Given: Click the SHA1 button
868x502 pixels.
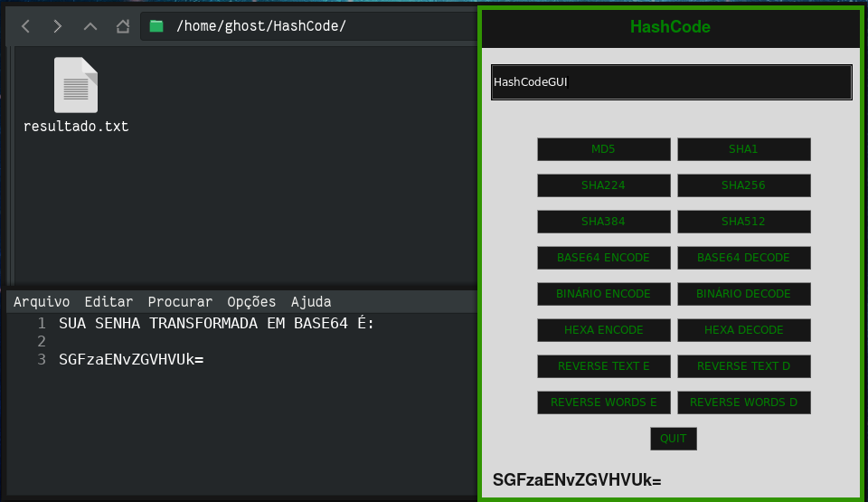Looking at the screenshot, I should [743, 149].
